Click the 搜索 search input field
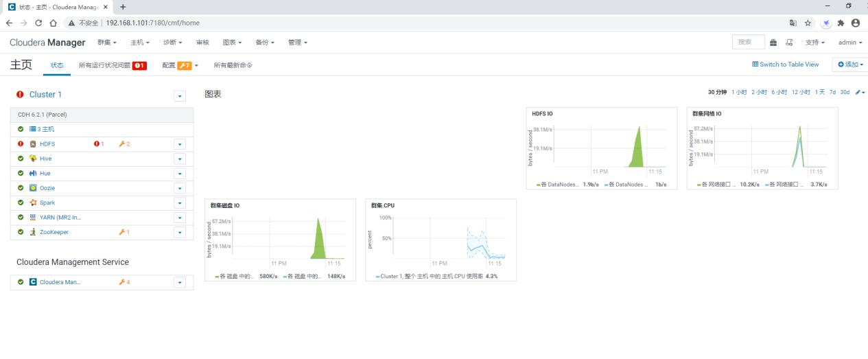 (749, 43)
